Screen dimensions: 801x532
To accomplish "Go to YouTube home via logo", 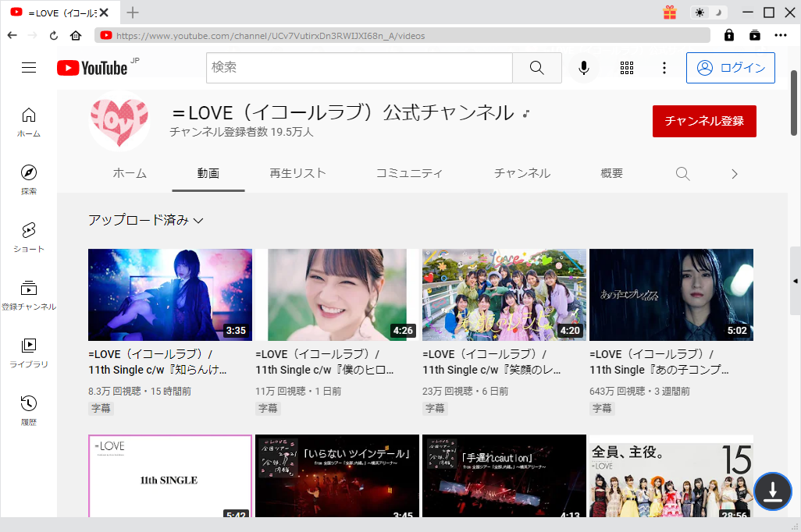I will [x=92, y=68].
